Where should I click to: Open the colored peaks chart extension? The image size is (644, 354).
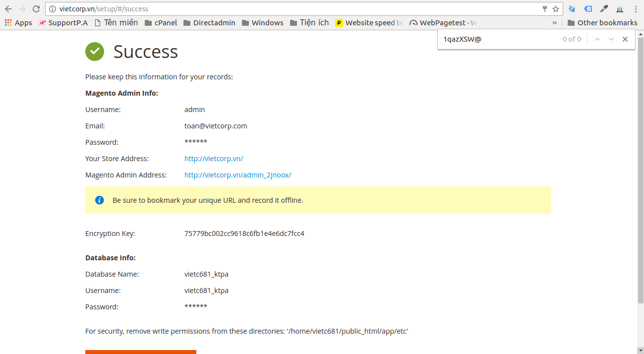(x=620, y=9)
